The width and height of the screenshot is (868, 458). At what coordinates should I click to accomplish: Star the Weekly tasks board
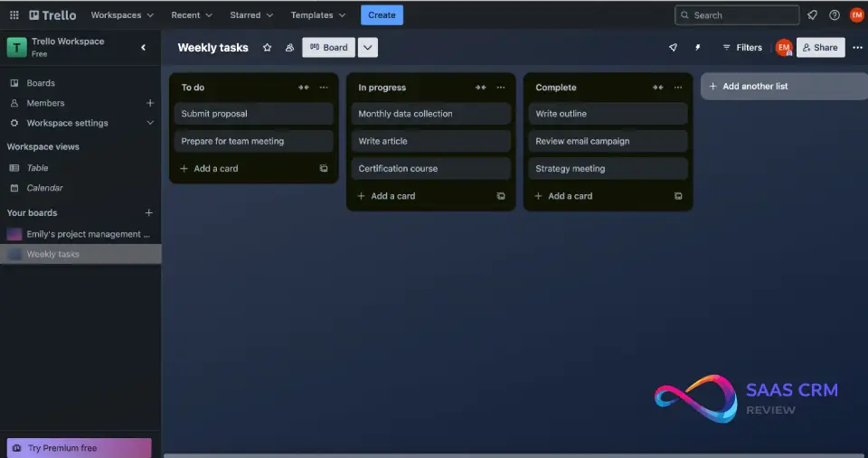(x=267, y=48)
